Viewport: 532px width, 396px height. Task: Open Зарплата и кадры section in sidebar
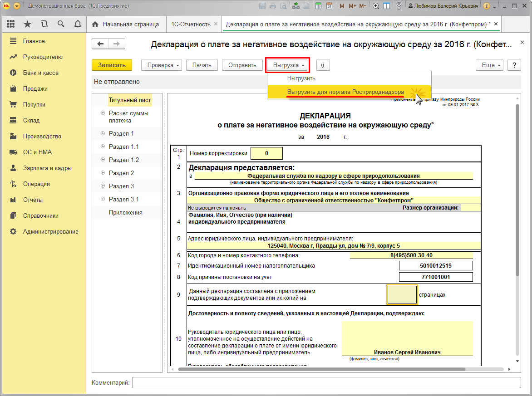tap(47, 168)
